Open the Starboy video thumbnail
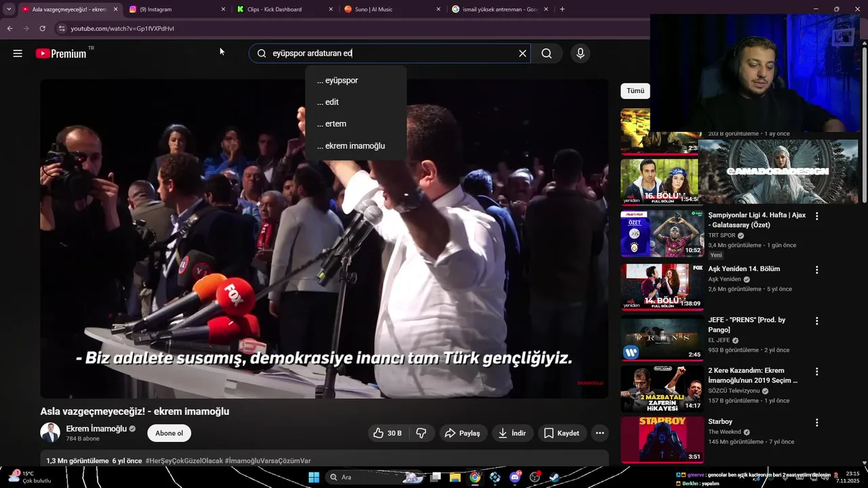Viewport: 868px width, 488px height. [x=662, y=440]
